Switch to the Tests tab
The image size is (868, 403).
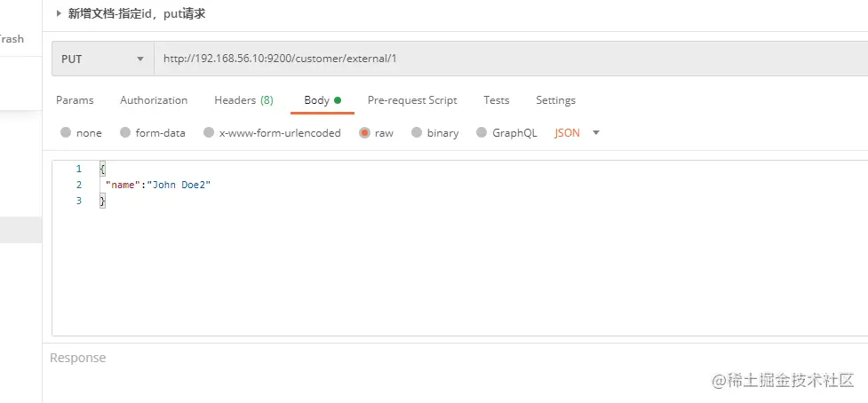[x=496, y=100]
